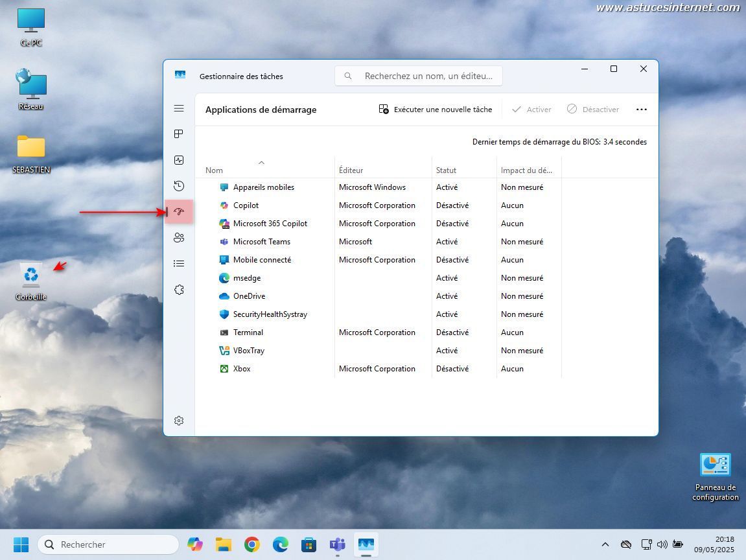Launch Google Chrome from the taskbar
The width and height of the screenshot is (746, 560).
tap(252, 544)
